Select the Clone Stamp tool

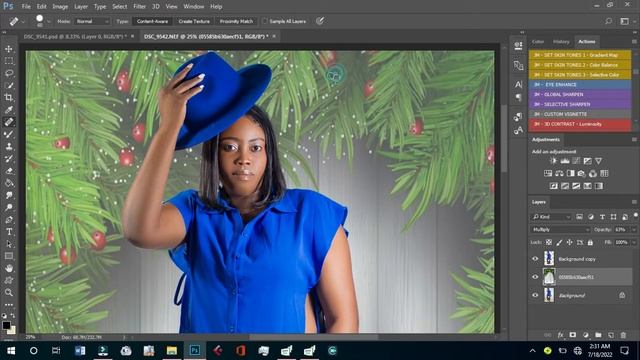tap(9, 147)
